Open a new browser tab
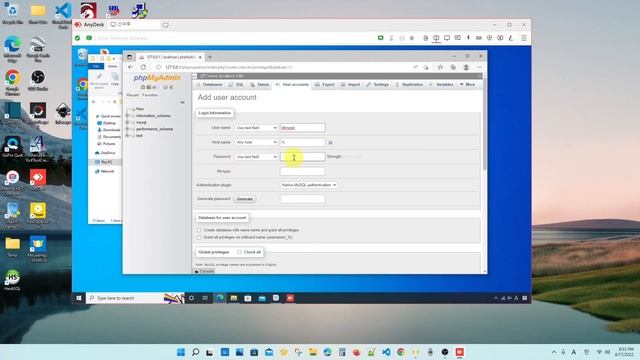The width and height of the screenshot is (640, 360). click(210, 57)
